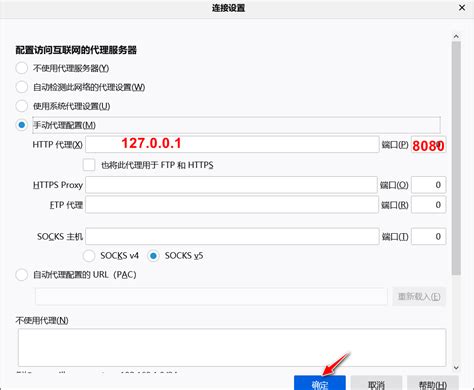Viewport: 474px width, 390px height.
Task: Select SOCKS v4 radio button
Action: click(x=89, y=256)
